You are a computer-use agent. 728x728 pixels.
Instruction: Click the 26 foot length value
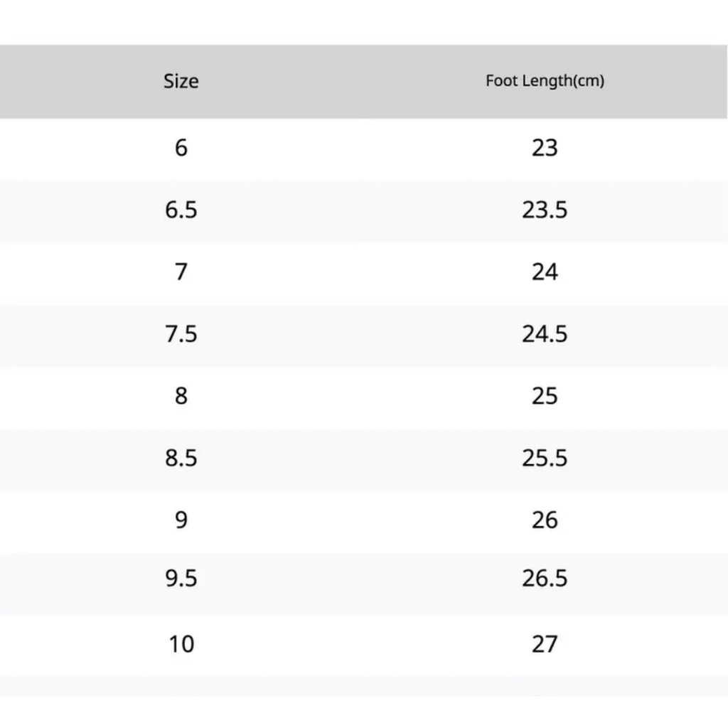545,520
